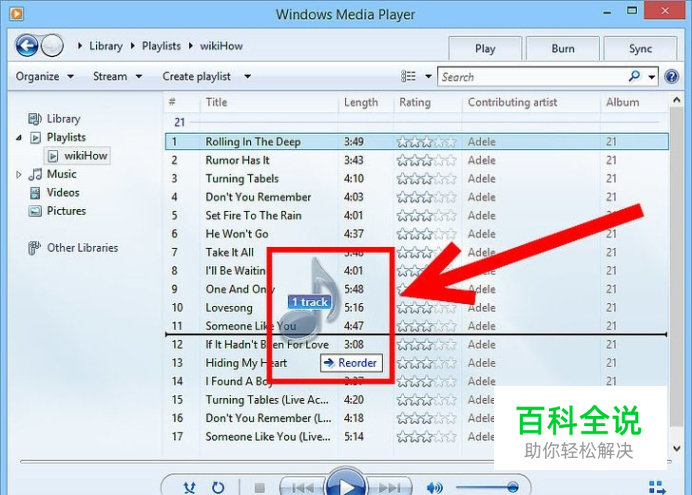Image resolution: width=692 pixels, height=495 pixels.
Task: Open the Help question mark icon
Action: pyautogui.click(x=671, y=76)
